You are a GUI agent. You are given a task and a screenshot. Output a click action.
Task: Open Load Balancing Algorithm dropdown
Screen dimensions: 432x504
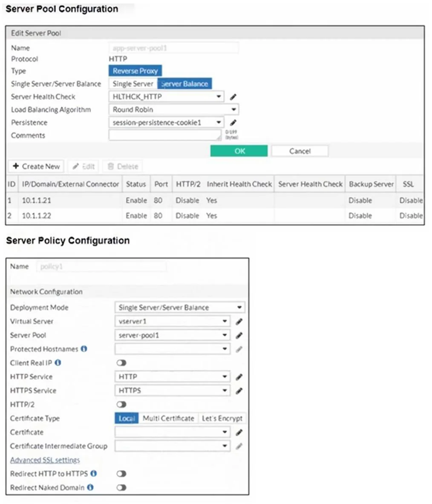[173, 109]
